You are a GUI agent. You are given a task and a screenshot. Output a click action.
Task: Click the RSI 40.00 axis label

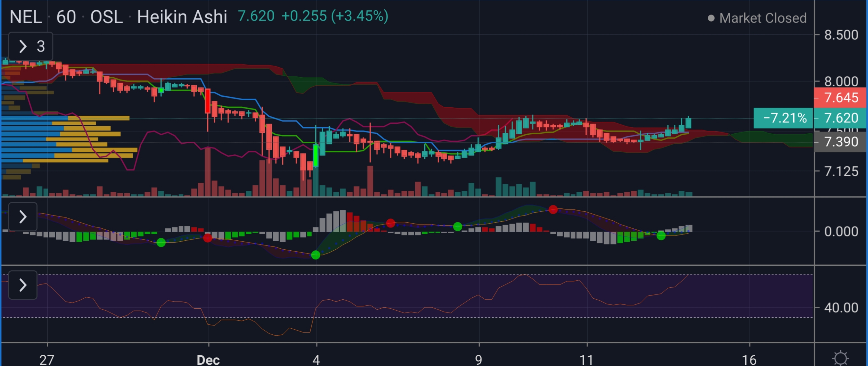tap(841, 308)
